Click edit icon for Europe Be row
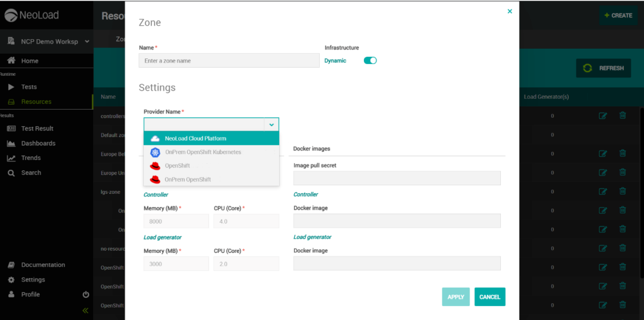The width and height of the screenshot is (644, 320). tap(603, 154)
